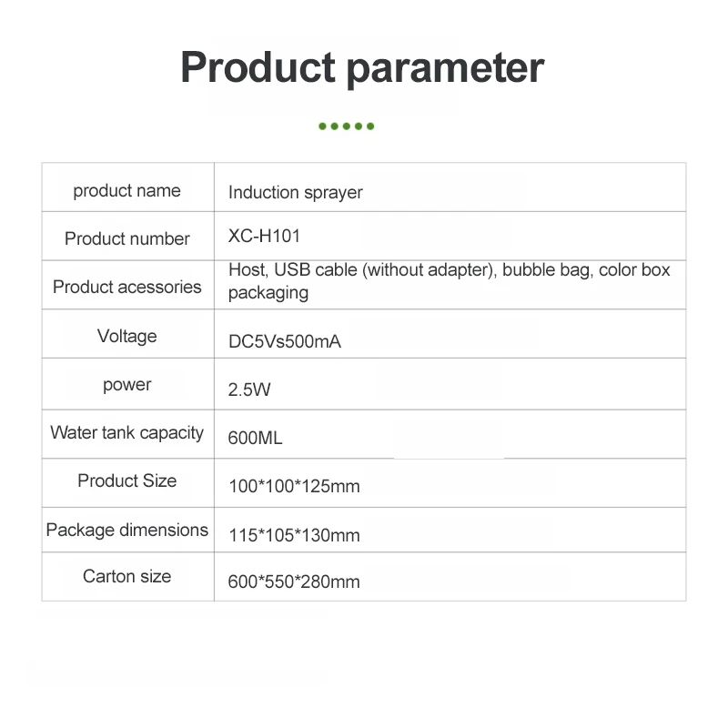Click the accessories list starting with "Host, USB cable"
The image size is (728, 728).
click(x=449, y=281)
